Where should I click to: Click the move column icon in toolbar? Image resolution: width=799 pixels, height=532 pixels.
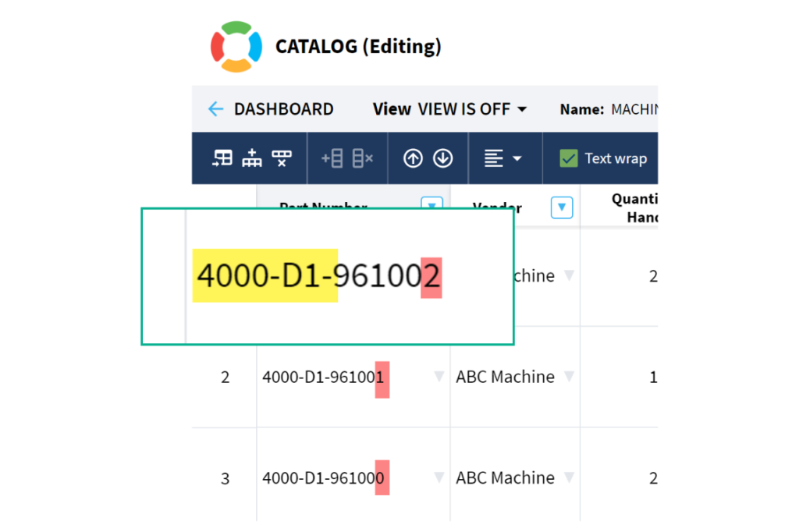click(x=222, y=158)
